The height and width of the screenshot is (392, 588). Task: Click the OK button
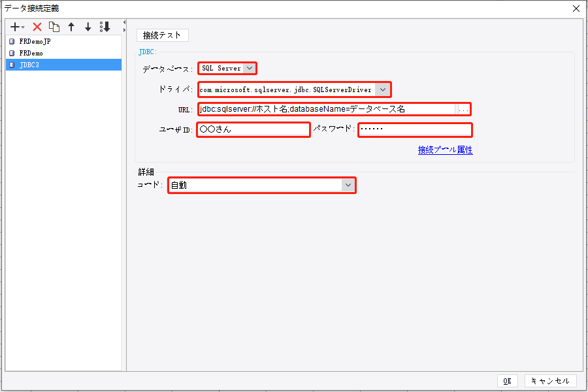508,380
